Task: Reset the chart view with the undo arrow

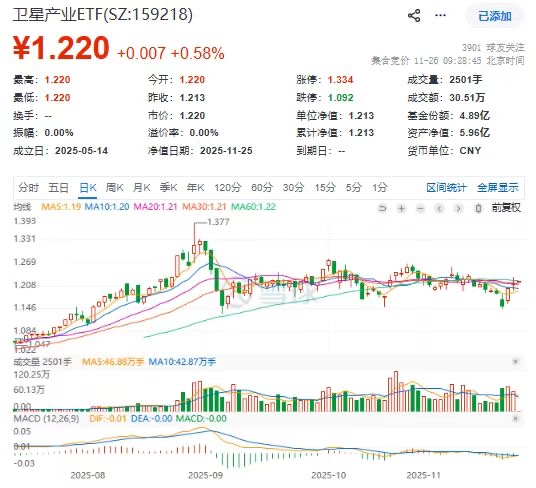Action: (383, 208)
